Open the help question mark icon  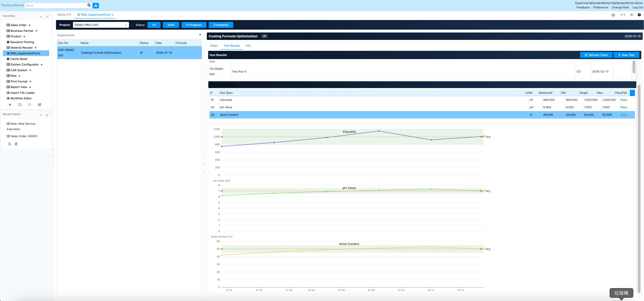[639, 15]
